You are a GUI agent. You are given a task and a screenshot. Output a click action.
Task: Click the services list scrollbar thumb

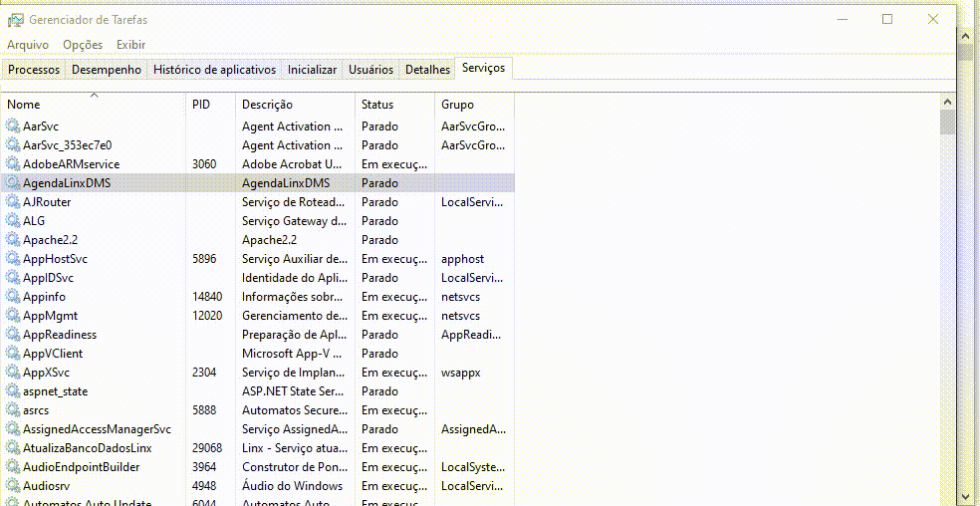[x=947, y=122]
